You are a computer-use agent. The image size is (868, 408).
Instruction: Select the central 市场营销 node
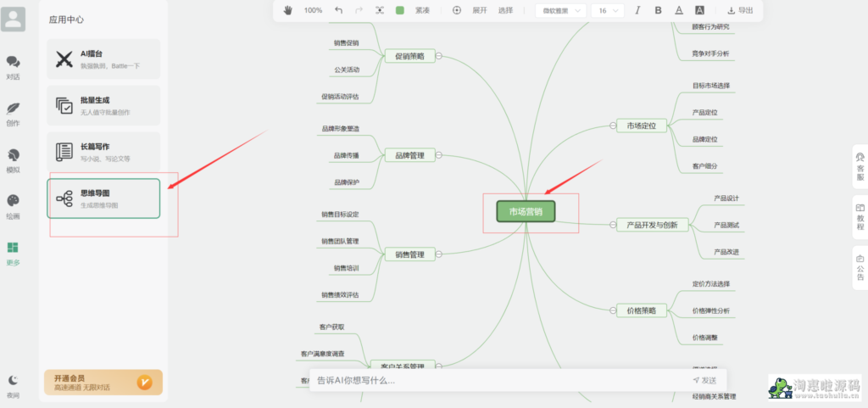click(526, 211)
